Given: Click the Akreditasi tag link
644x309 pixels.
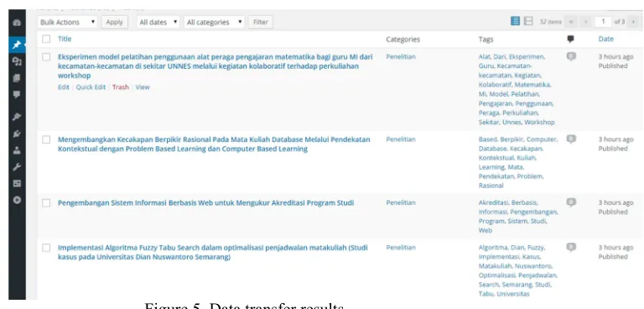Looking at the screenshot, I should coord(493,203).
